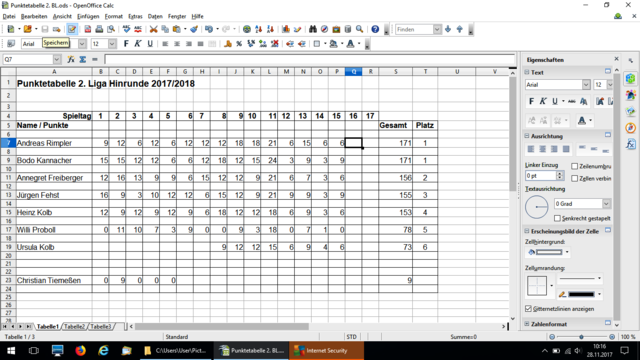Toggle Gitternetzlinien anzeigen checkbox
Screen dimensions: 640x360
coord(529,309)
